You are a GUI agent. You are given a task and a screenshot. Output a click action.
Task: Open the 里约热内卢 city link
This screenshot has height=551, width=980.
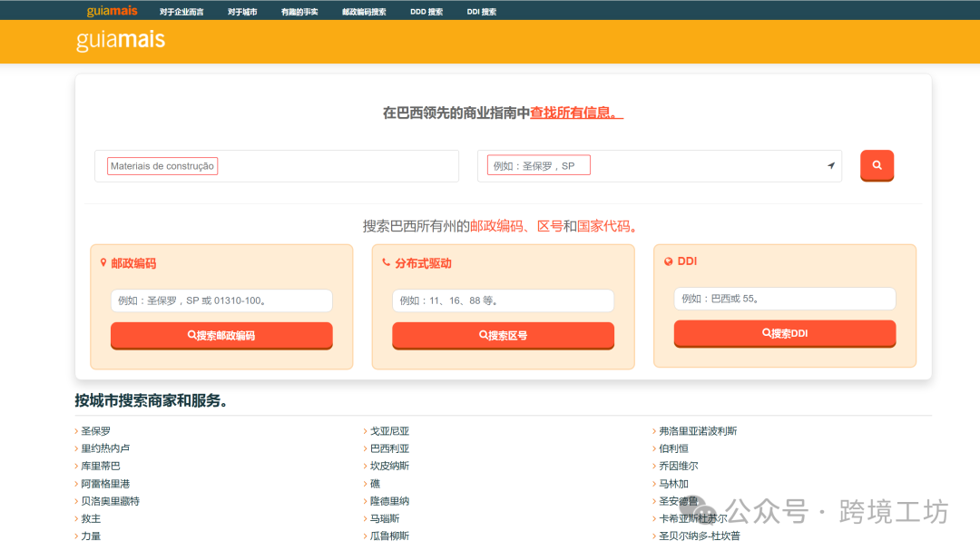point(103,448)
